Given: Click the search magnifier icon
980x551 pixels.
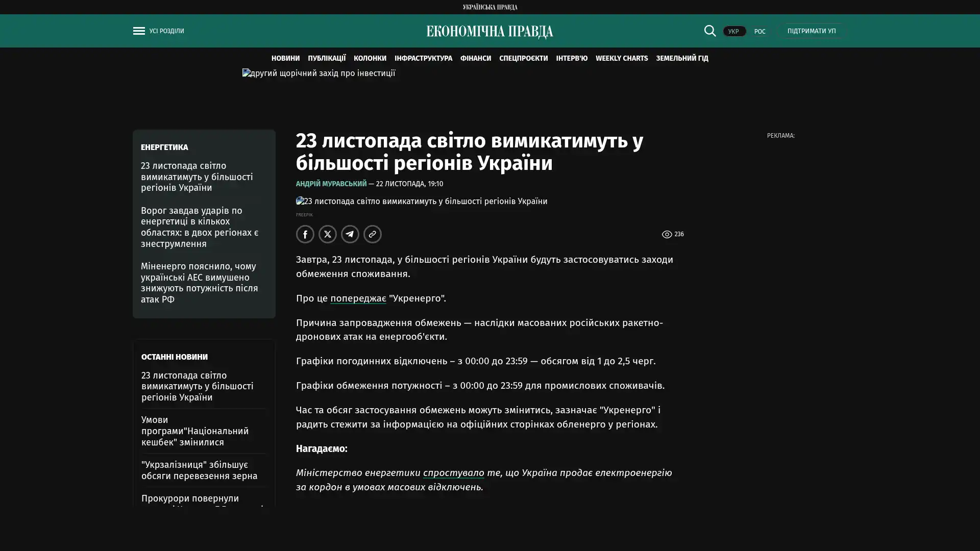Looking at the screenshot, I should pos(709,31).
